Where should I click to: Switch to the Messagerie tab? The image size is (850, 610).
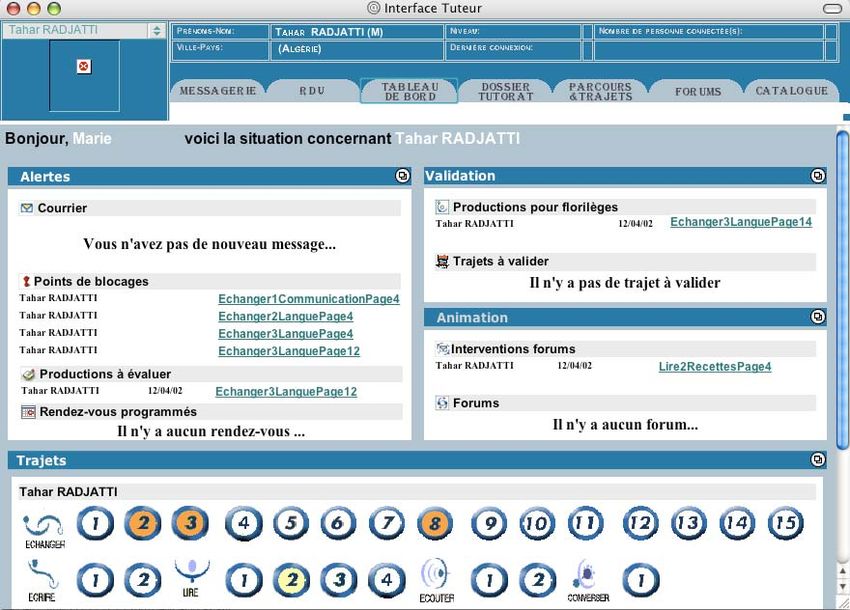click(217, 91)
